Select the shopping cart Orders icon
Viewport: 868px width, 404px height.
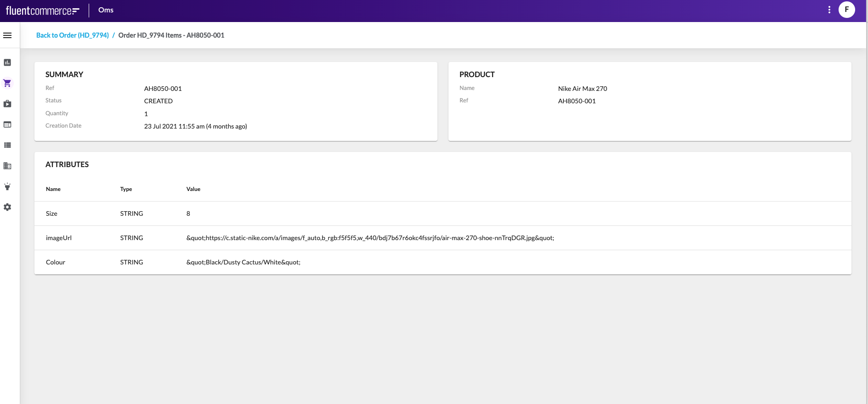7,83
